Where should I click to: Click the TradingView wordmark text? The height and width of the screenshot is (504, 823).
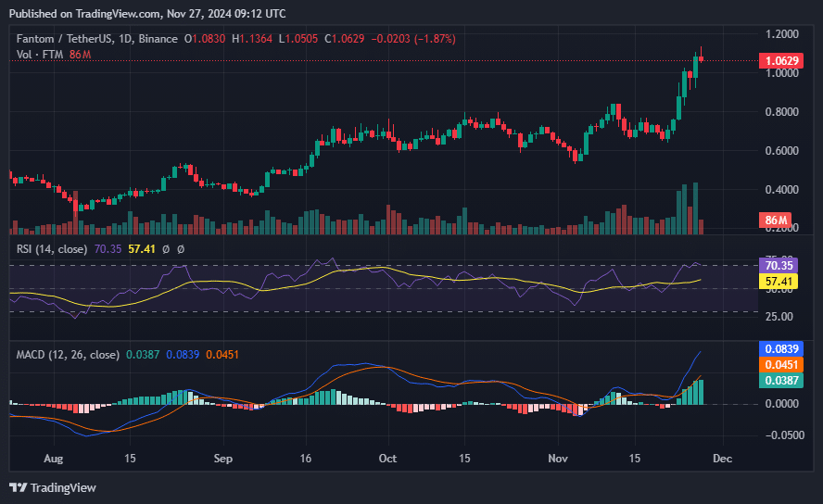coord(63,487)
